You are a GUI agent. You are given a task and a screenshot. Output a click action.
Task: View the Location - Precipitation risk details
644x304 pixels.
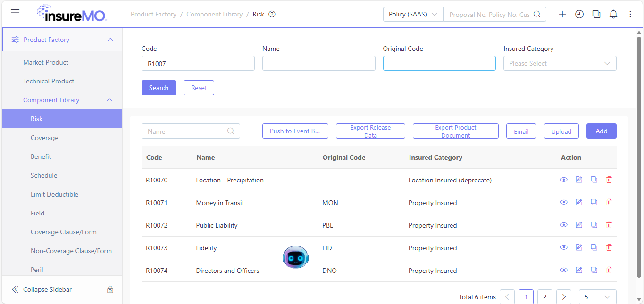[564, 180]
